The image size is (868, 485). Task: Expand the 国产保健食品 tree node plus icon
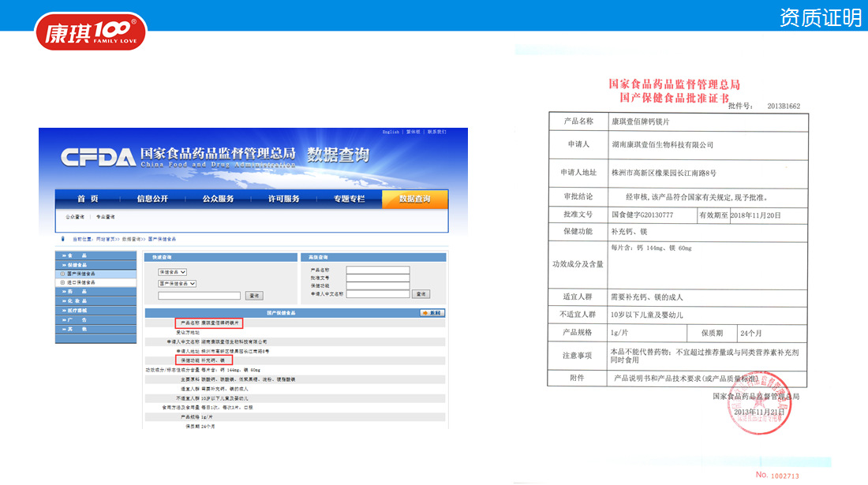pos(62,274)
